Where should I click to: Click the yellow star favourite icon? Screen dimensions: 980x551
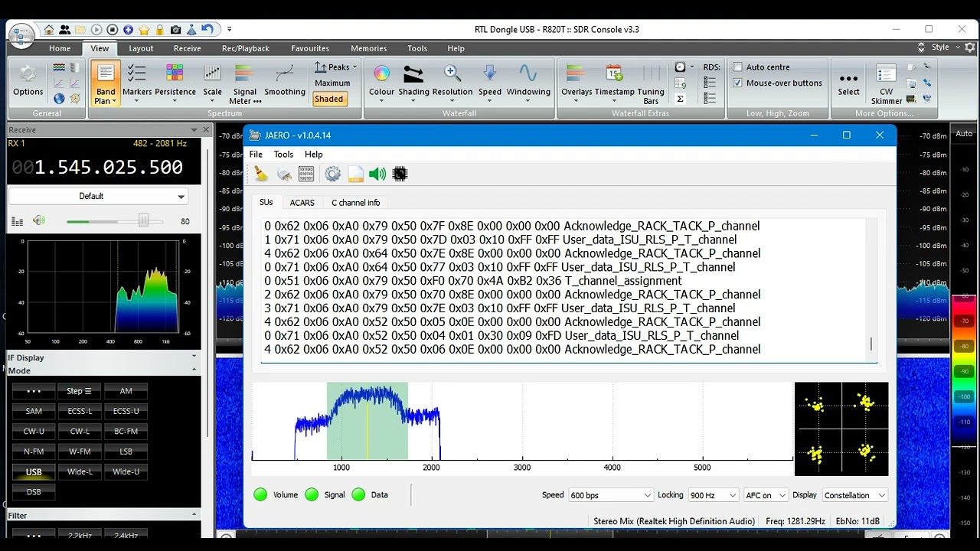click(144, 30)
